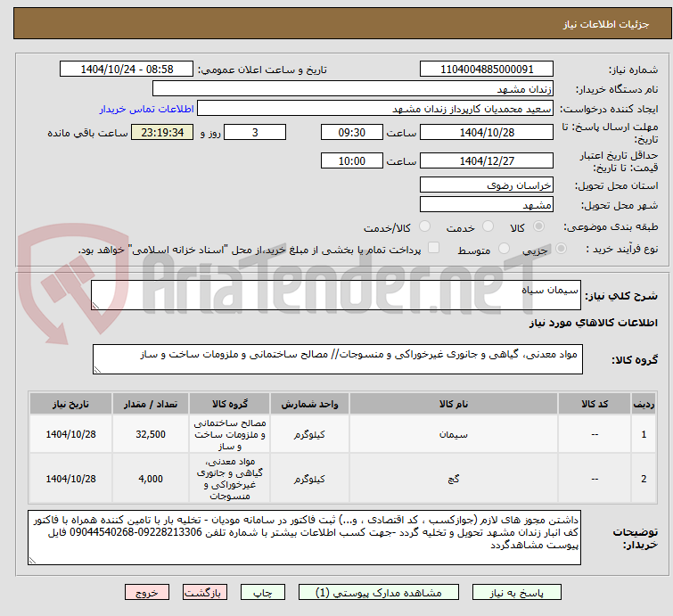This screenshot has height=616, width=673.
Task: Click the response deadline date 1404/10/28 field
Action: 487,132
